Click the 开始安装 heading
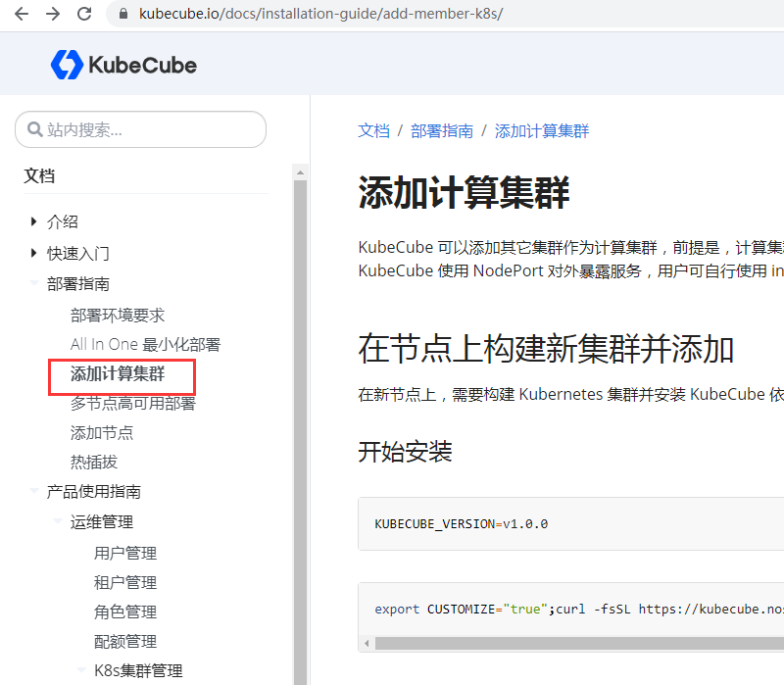 tap(405, 452)
